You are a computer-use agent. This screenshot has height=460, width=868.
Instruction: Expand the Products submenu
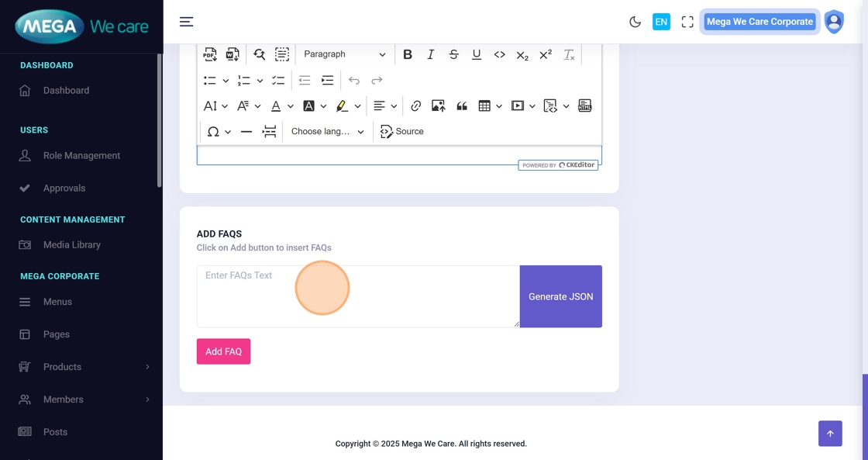coord(84,367)
